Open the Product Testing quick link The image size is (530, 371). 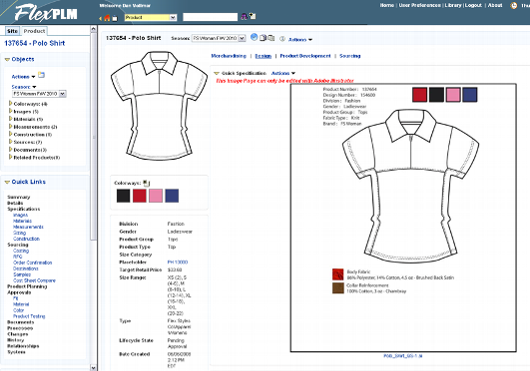pos(29,316)
